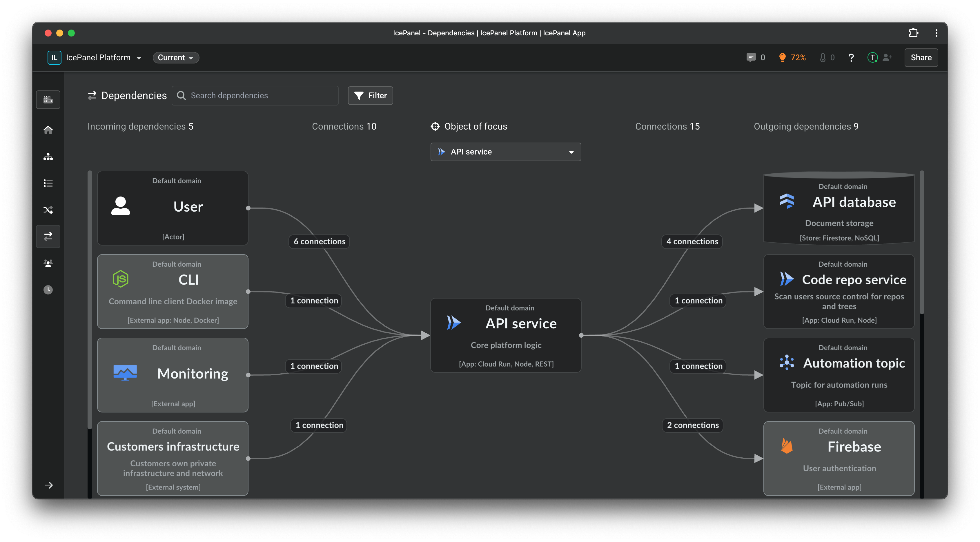
Task: Click 1 connection label from Monitoring
Action: (314, 366)
